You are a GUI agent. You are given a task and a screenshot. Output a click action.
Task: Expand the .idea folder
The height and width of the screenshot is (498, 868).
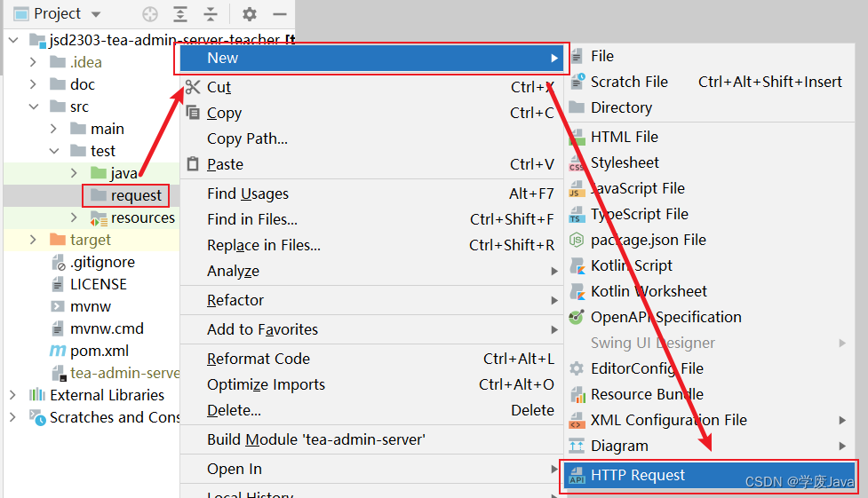pos(33,62)
